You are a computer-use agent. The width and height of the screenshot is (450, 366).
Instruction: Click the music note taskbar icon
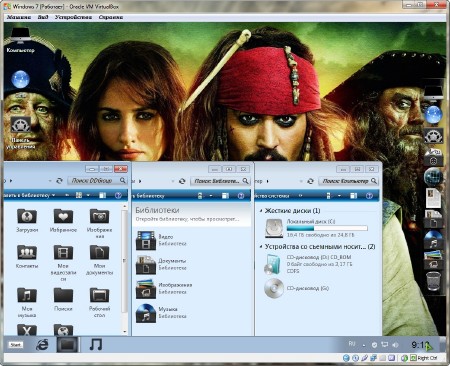coord(96,344)
